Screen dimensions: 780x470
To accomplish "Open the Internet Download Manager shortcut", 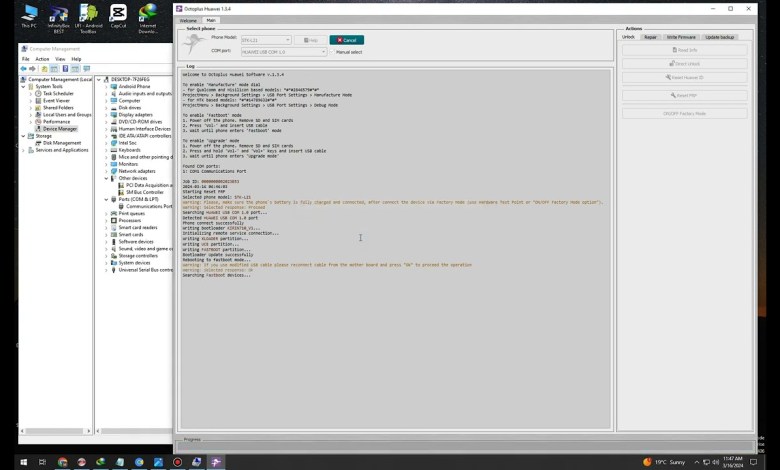I will pyautogui.click(x=147, y=17).
